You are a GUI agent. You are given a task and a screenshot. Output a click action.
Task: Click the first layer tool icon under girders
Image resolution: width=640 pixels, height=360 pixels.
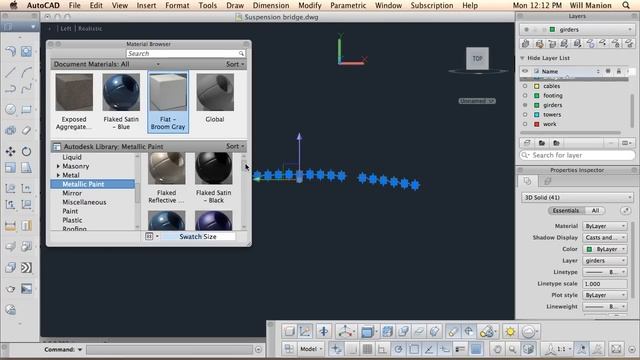coord(525,43)
